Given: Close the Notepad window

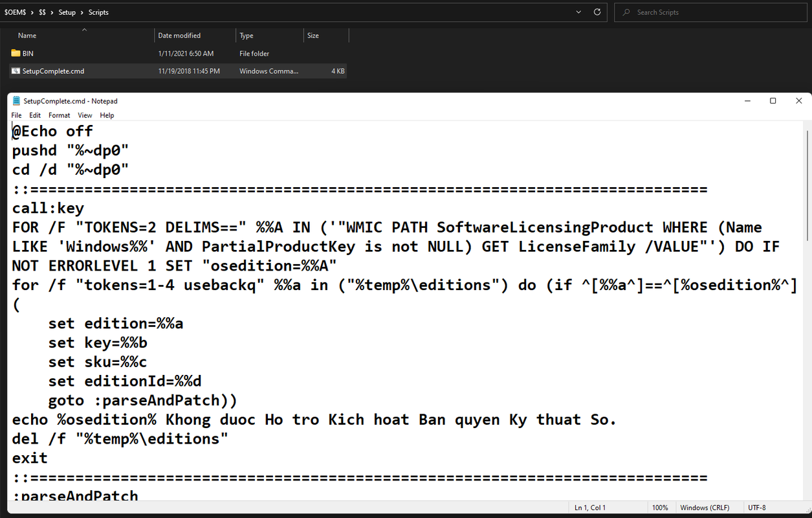Looking at the screenshot, I should coord(799,101).
